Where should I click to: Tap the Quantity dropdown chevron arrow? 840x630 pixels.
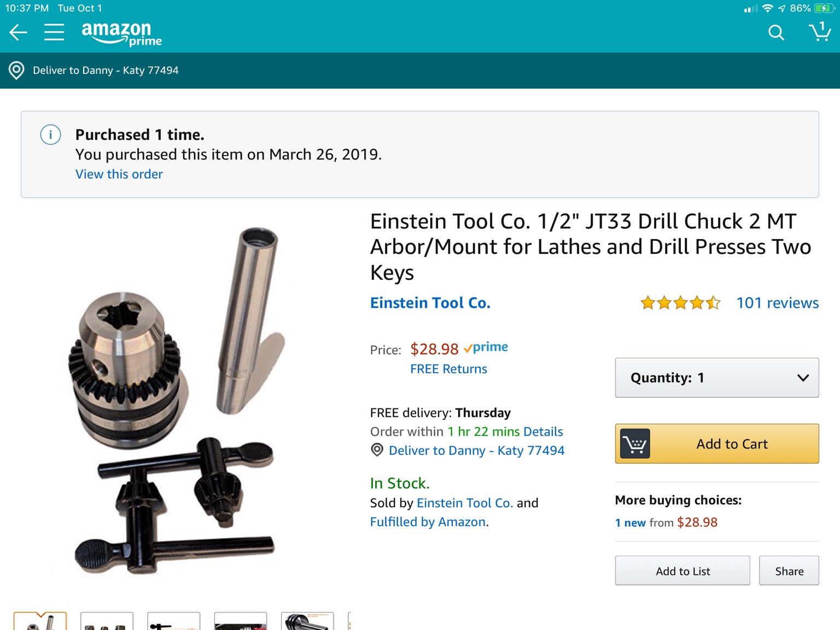coord(803,378)
